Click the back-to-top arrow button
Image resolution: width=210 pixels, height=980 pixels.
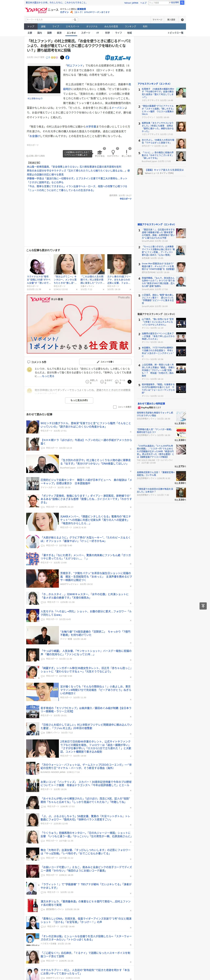203,606
